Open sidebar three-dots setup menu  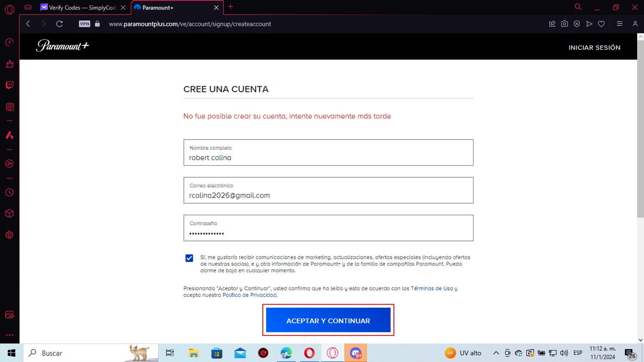point(9,335)
